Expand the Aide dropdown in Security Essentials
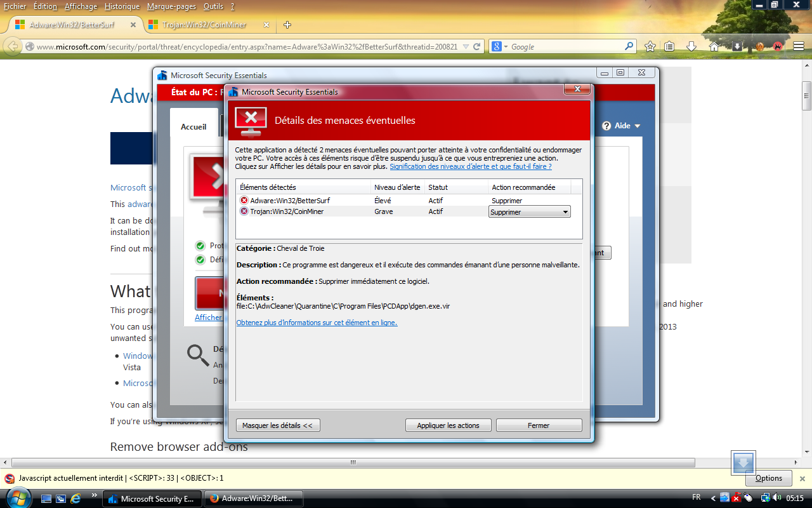Screen dimensions: 812x508 pos(622,126)
